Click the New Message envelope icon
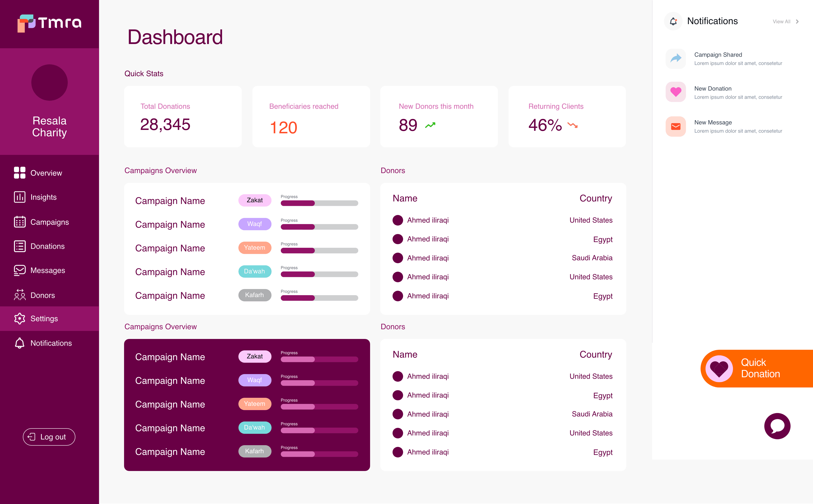813x504 pixels. point(676,126)
